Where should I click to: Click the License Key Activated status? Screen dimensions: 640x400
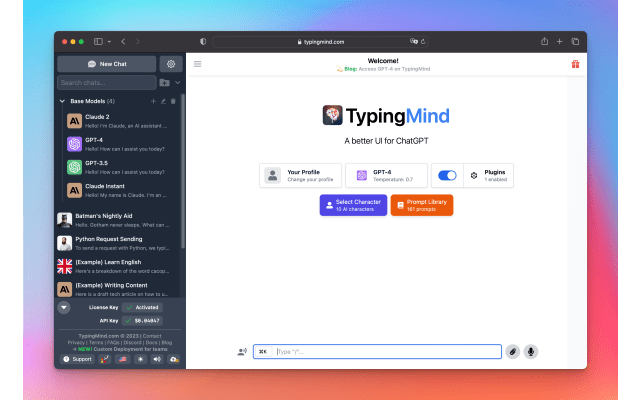(x=142, y=307)
